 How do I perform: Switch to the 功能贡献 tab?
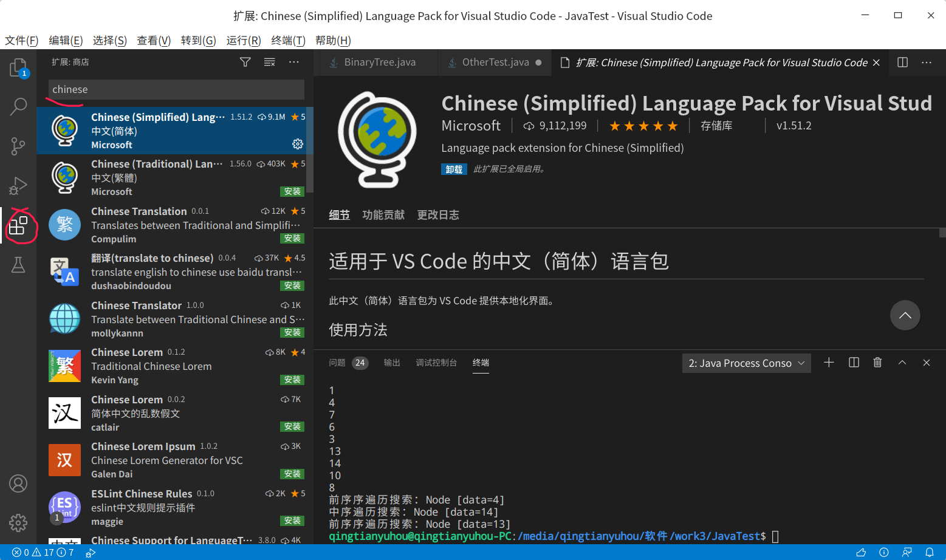pos(383,215)
